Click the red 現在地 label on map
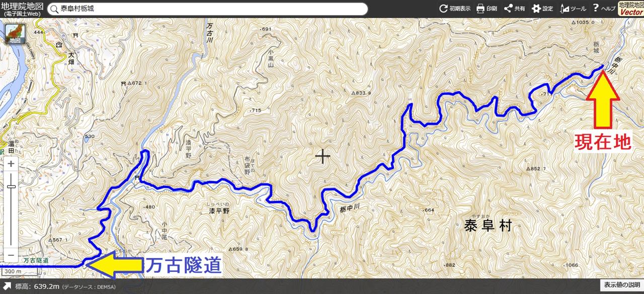 pyautogui.click(x=603, y=142)
